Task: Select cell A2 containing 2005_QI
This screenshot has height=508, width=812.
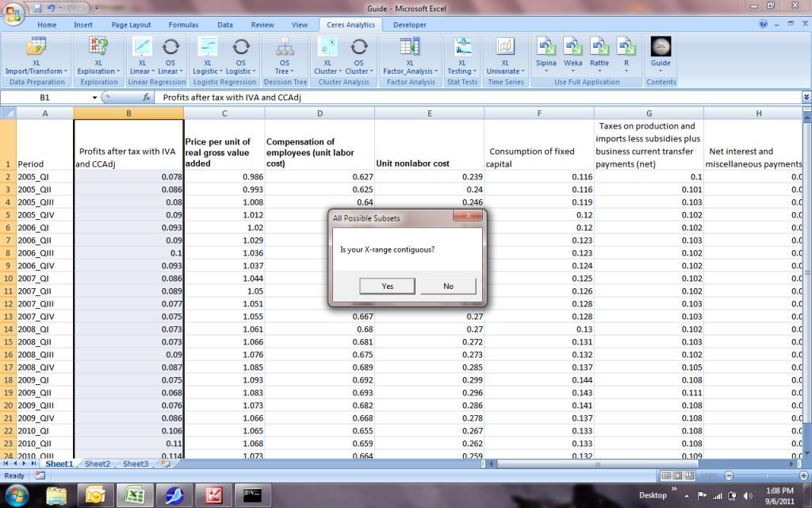Action: click(x=45, y=177)
